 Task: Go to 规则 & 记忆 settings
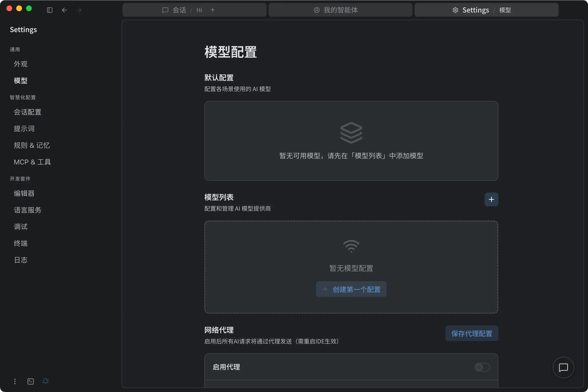[x=32, y=145]
